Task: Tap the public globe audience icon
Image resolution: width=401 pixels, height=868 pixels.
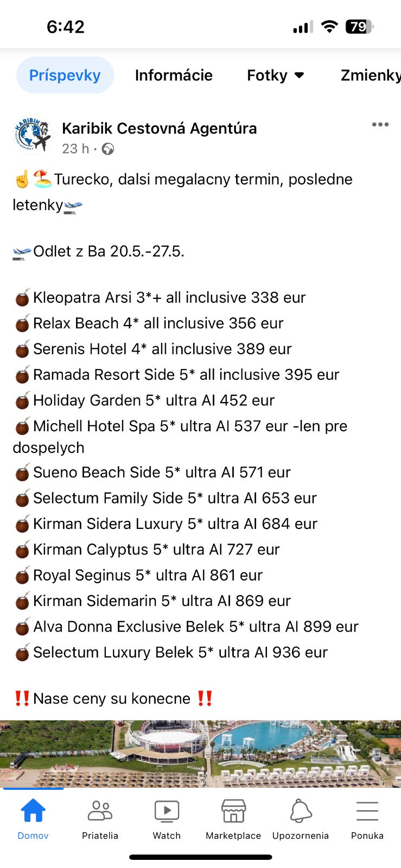Action: tap(108, 149)
